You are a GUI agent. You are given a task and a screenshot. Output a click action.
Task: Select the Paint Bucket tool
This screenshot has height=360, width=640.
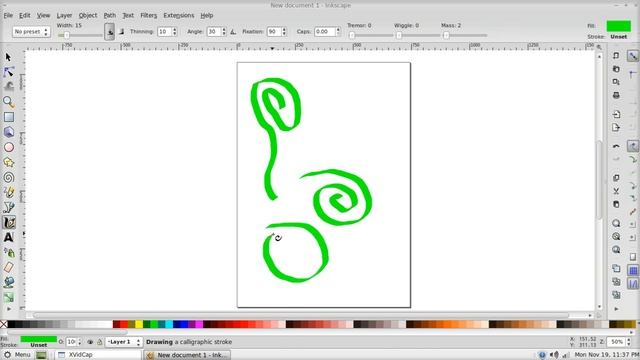pyautogui.click(x=9, y=282)
